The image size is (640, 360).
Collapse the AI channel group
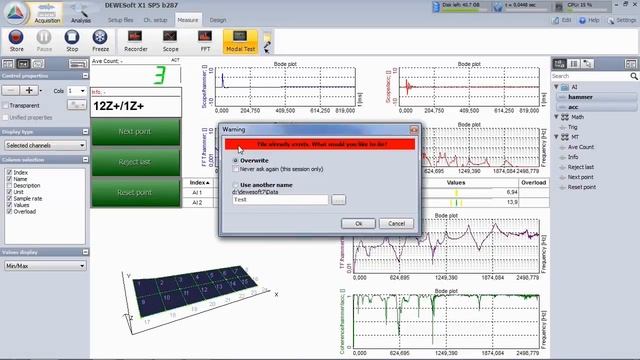(x=556, y=87)
